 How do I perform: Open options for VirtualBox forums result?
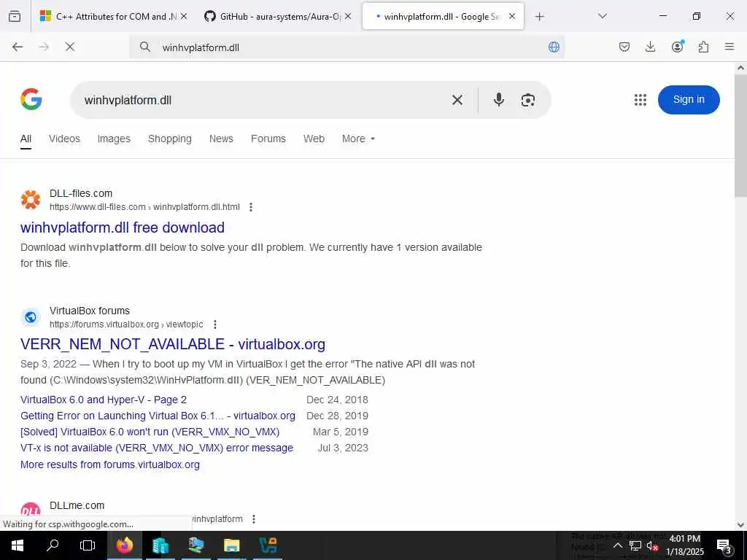(x=215, y=324)
